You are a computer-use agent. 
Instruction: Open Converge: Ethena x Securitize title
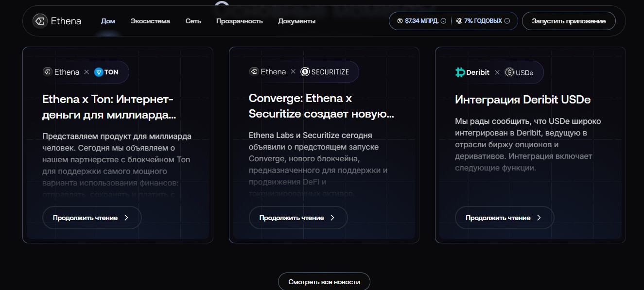pos(321,106)
